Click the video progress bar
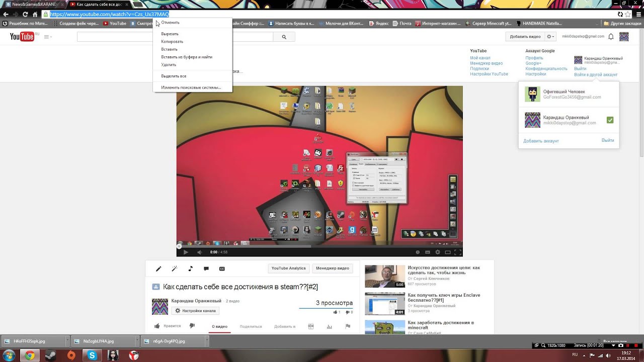 [x=319, y=246]
